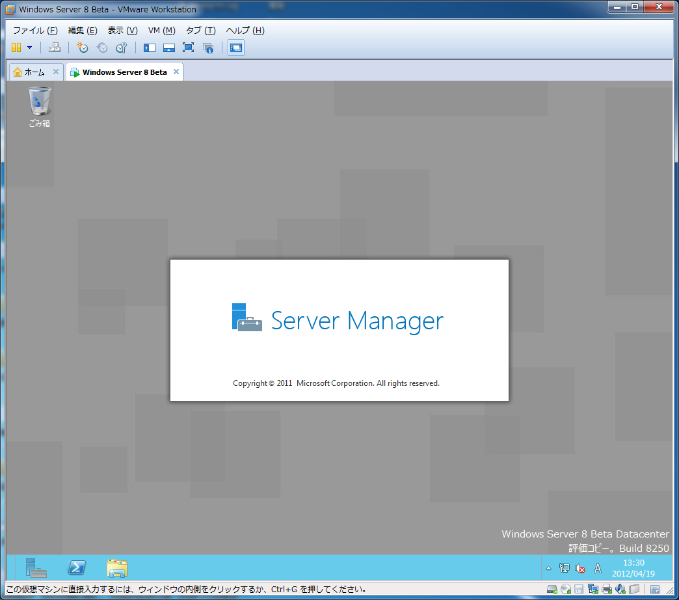This screenshot has height=600, width=679.
Task: Close the Windows Server 8 Beta tab
Action: [x=177, y=72]
